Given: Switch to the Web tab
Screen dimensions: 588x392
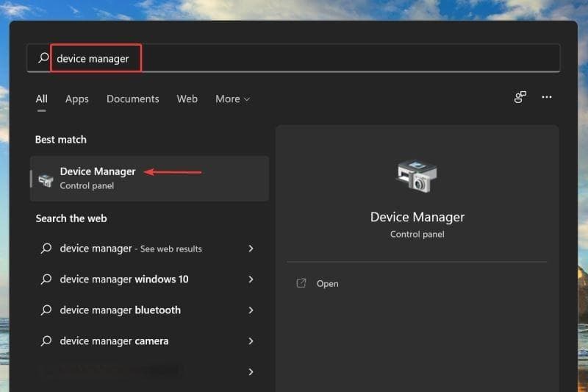Looking at the screenshot, I should (187, 99).
